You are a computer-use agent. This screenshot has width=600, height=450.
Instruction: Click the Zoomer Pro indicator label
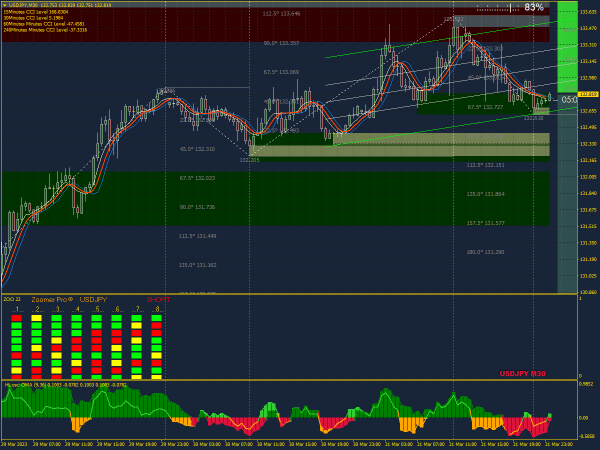pos(51,299)
